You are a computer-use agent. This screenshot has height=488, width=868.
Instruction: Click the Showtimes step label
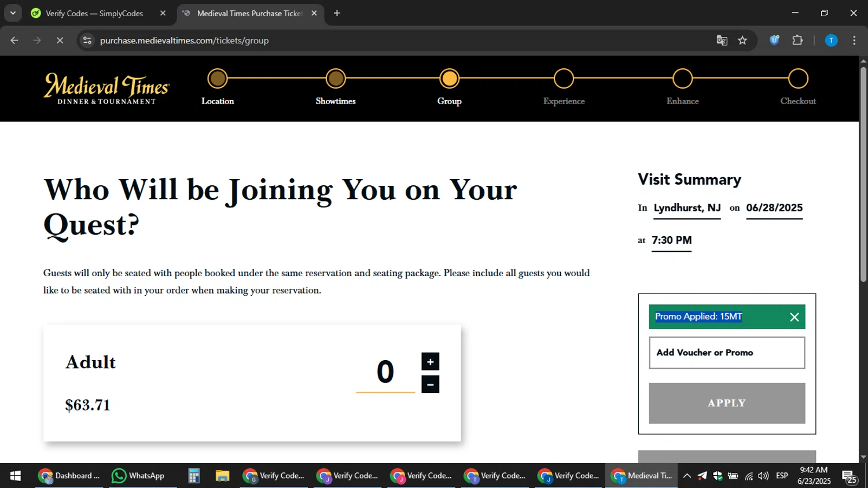pyautogui.click(x=336, y=101)
